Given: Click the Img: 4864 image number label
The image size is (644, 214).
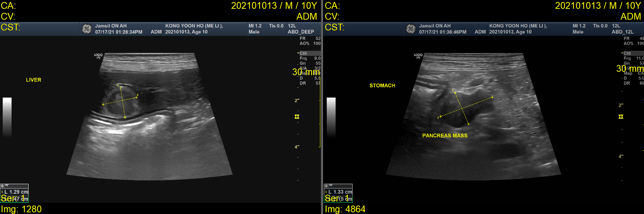Looking at the screenshot, I should [345, 209].
